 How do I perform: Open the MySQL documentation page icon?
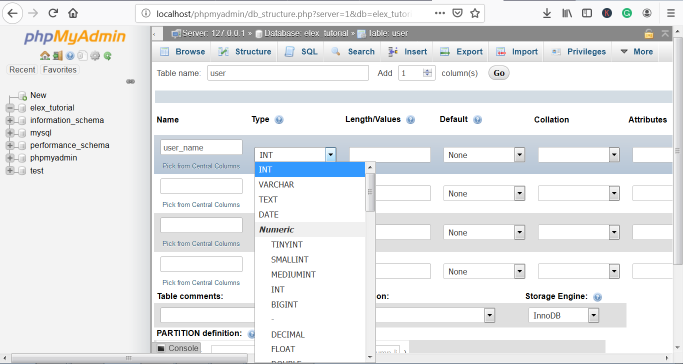pos(82,56)
